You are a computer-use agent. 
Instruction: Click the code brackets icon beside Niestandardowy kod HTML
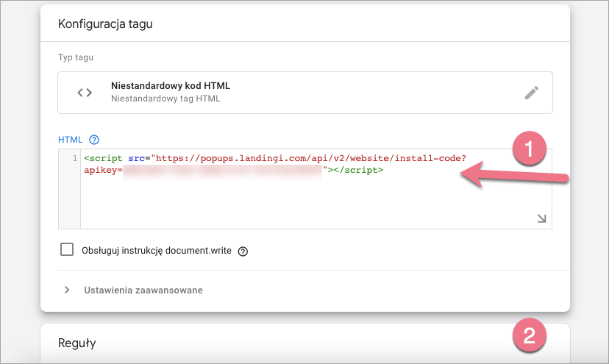[x=85, y=93]
